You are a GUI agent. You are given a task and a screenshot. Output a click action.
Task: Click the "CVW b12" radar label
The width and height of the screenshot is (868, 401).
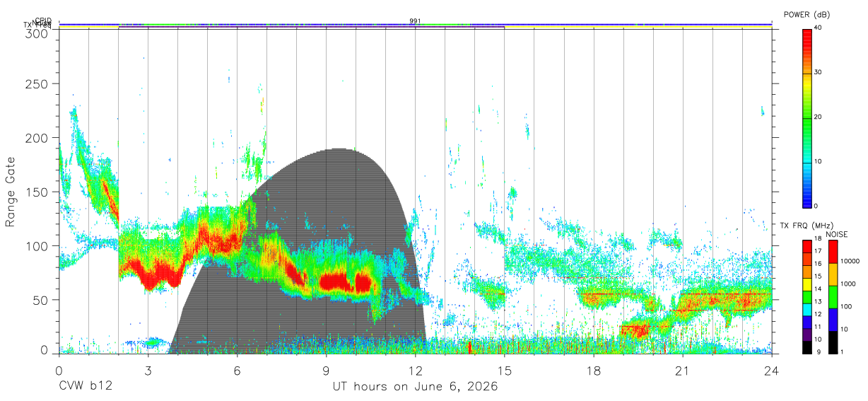tap(86, 387)
